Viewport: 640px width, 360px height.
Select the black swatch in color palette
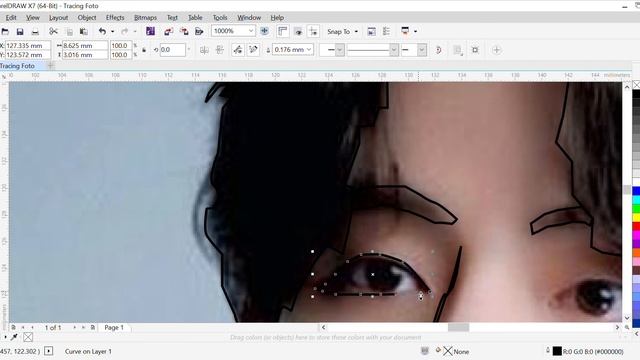coord(636,94)
